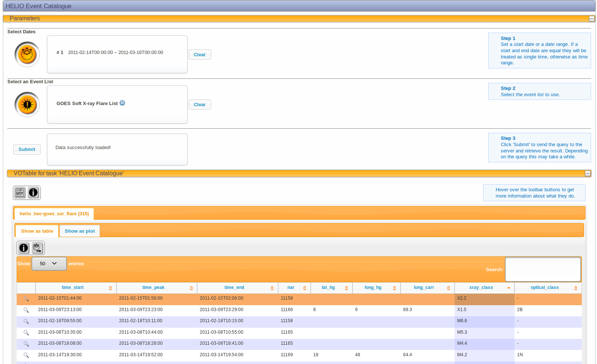Viewport: 597px width, 364px height.
Task: Sort table by time_end column
Action: 237,288
